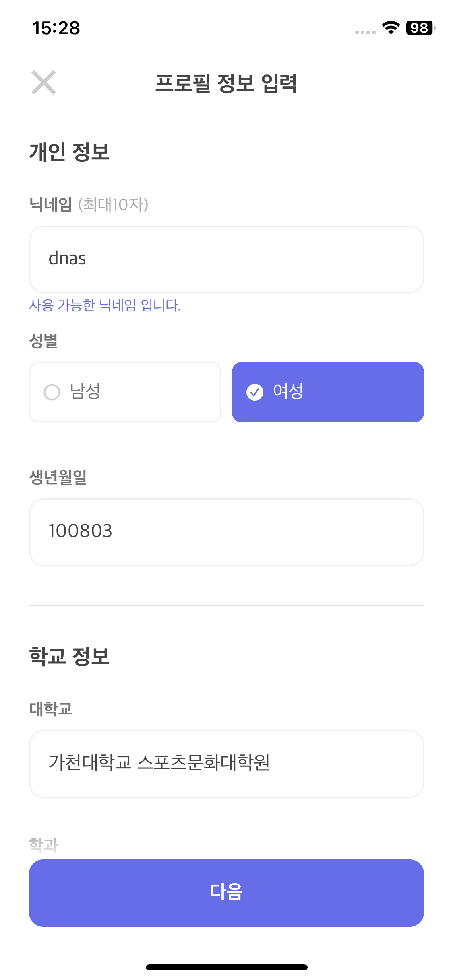This screenshot has height=980, width=453.
Task: Tap the 개인 정보 section heading
Action: (x=70, y=152)
